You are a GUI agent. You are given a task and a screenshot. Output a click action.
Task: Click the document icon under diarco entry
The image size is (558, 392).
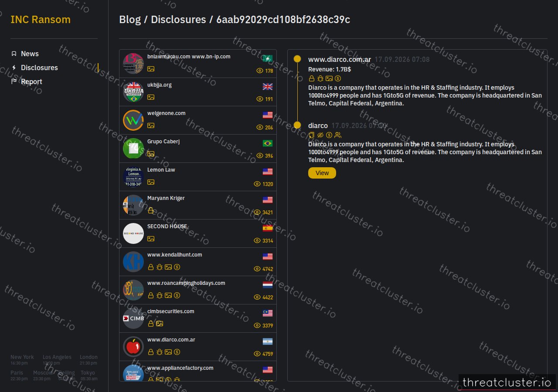[x=312, y=135]
